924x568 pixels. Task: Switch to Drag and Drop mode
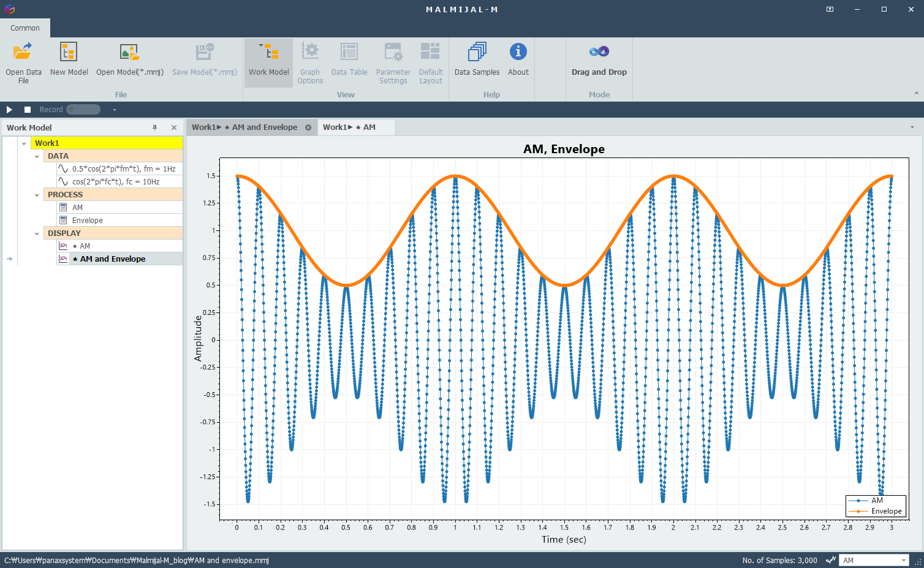point(599,59)
